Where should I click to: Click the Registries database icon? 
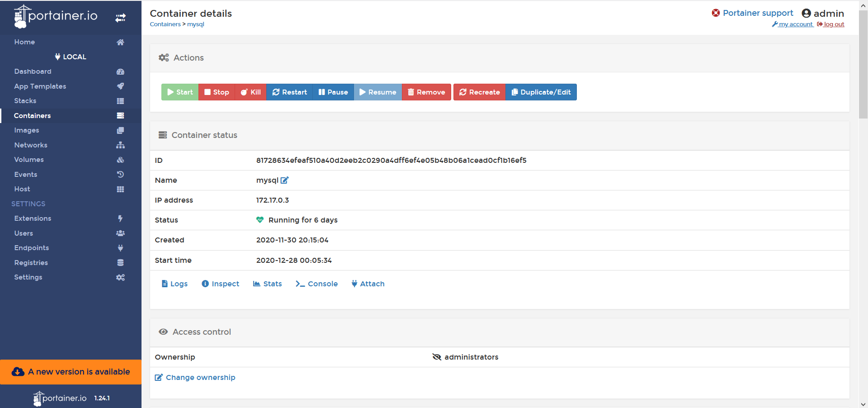tap(120, 262)
